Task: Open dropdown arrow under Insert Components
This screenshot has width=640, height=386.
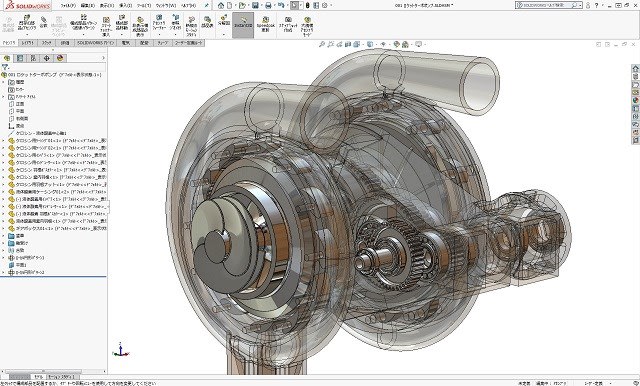Action: click(x=27, y=34)
